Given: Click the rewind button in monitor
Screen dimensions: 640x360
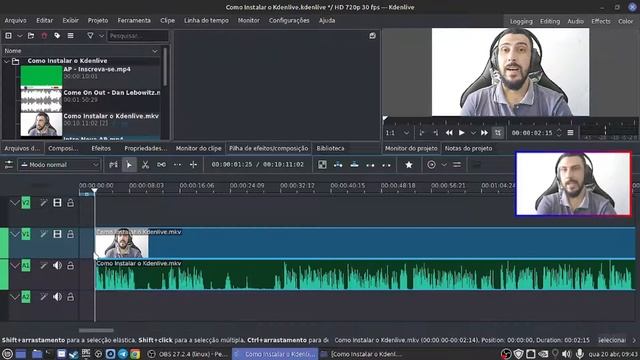Looking at the screenshot, I should click(x=449, y=133).
